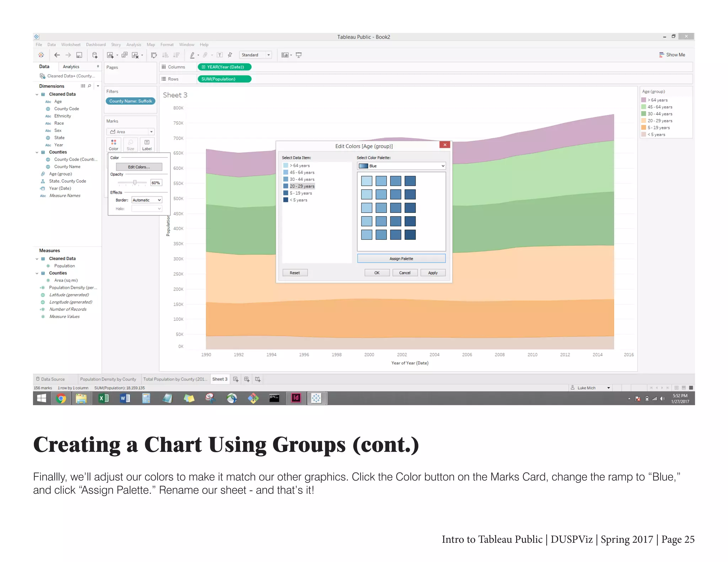Viewport: 728px width, 562px height.
Task: Collapse the Counties dimensions folder
Action: pos(37,152)
